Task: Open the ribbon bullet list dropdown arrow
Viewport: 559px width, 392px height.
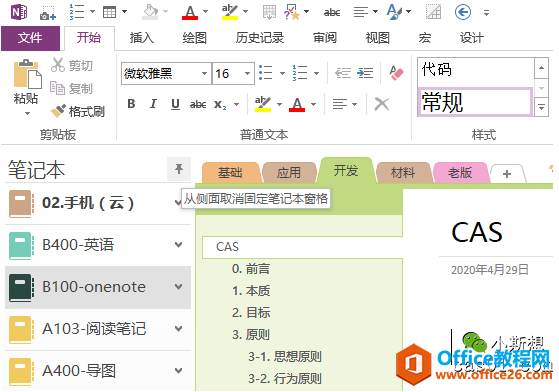Action: point(282,73)
